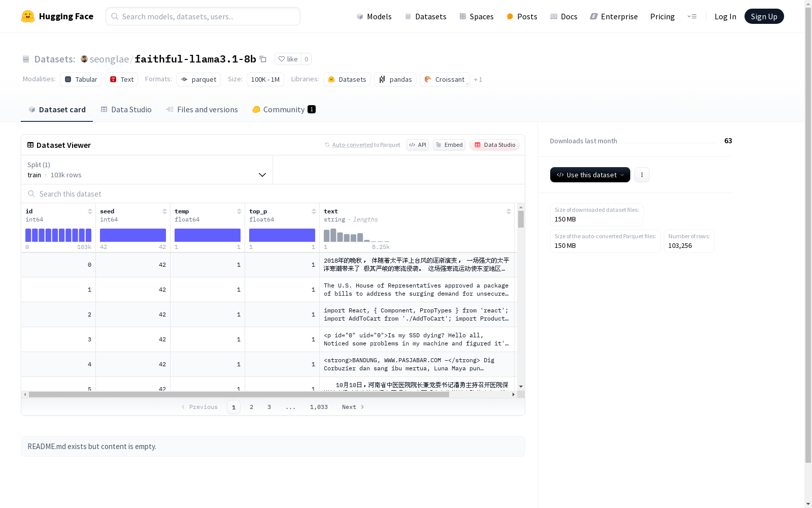
Task: Click the pandas library tag
Action: pyautogui.click(x=395, y=79)
